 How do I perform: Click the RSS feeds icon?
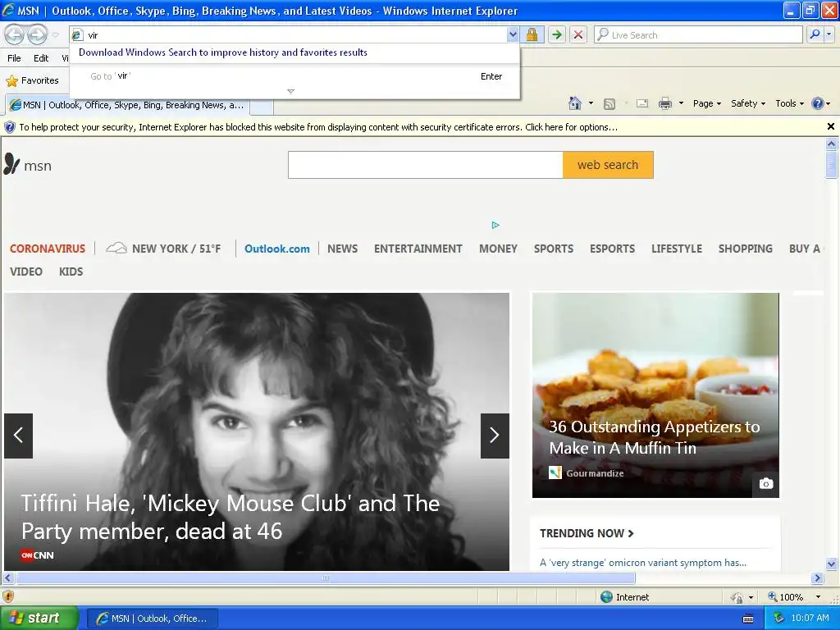[x=609, y=104]
